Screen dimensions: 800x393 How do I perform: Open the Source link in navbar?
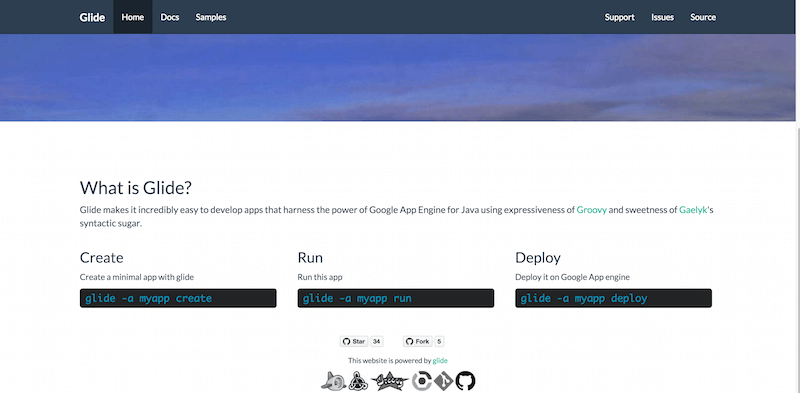tap(703, 17)
